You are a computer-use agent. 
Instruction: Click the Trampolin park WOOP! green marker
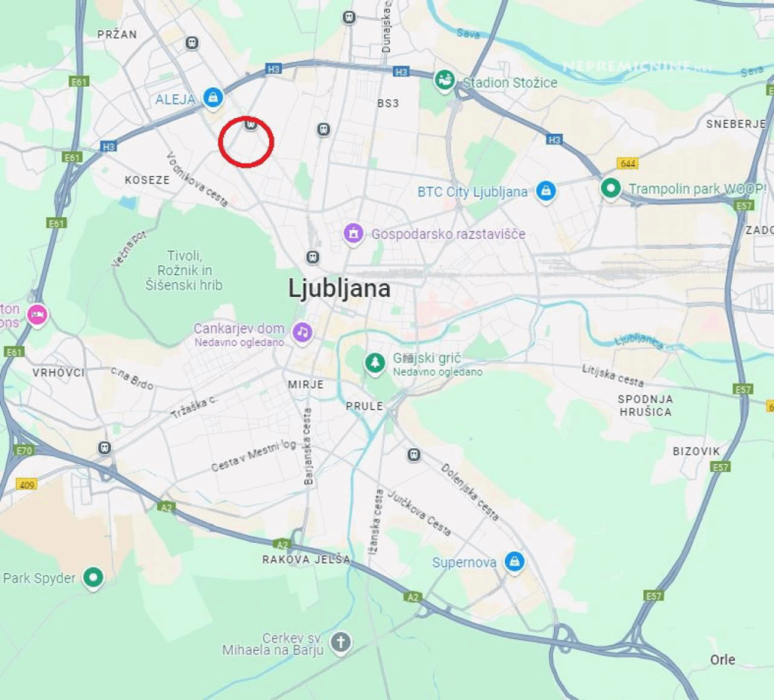[x=611, y=188]
